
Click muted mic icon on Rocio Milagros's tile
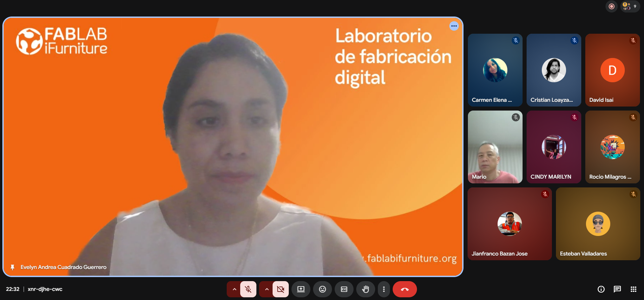click(x=633, y=117)
